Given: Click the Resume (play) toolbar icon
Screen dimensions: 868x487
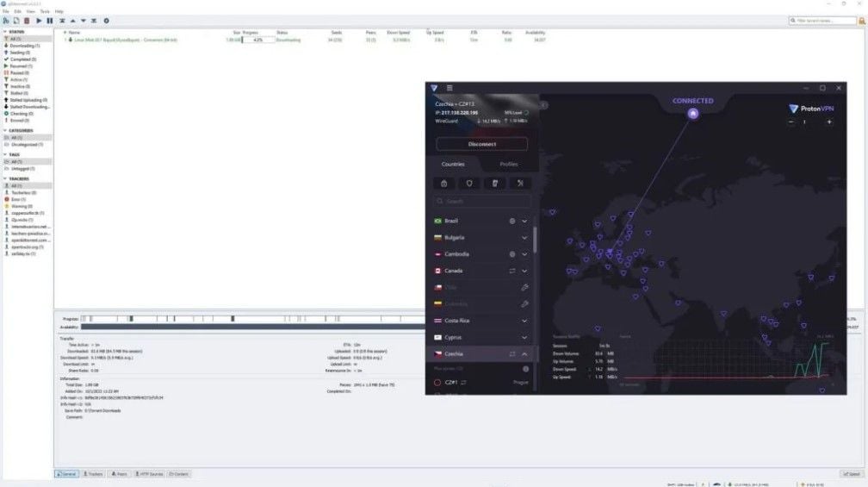Looking at the screenshot, I should pos(39,21).
